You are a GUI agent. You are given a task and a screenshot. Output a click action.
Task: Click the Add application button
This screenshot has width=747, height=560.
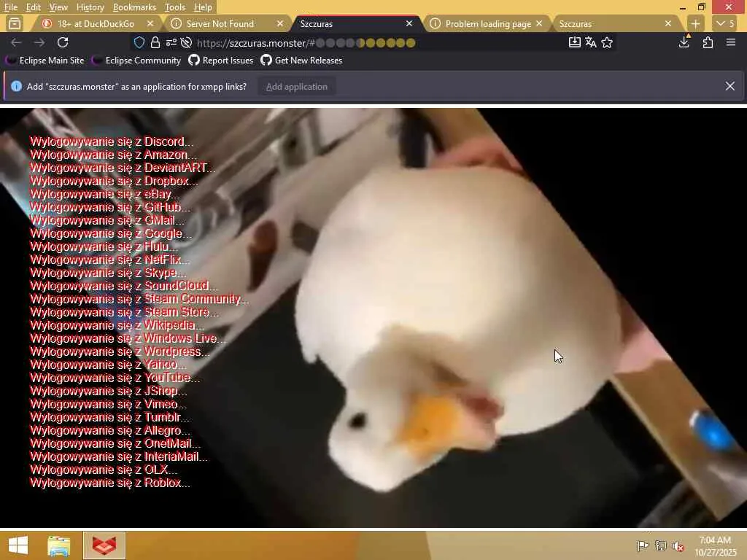[x=296, y=87]
